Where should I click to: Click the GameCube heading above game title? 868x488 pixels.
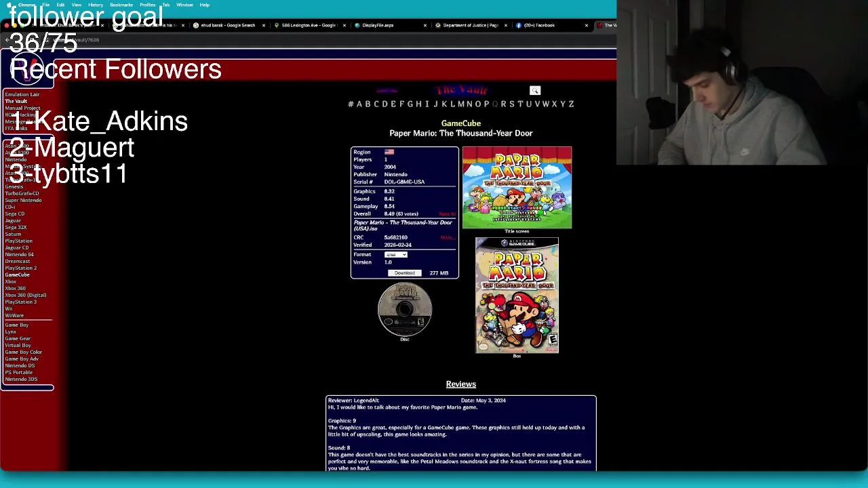pos(461,123)
